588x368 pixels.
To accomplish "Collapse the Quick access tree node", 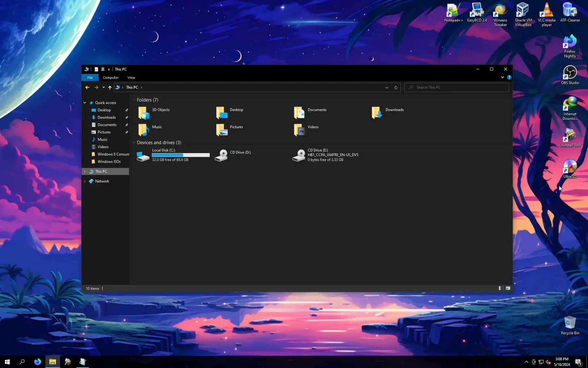I will pyautogui.click(x=85, y=103).
